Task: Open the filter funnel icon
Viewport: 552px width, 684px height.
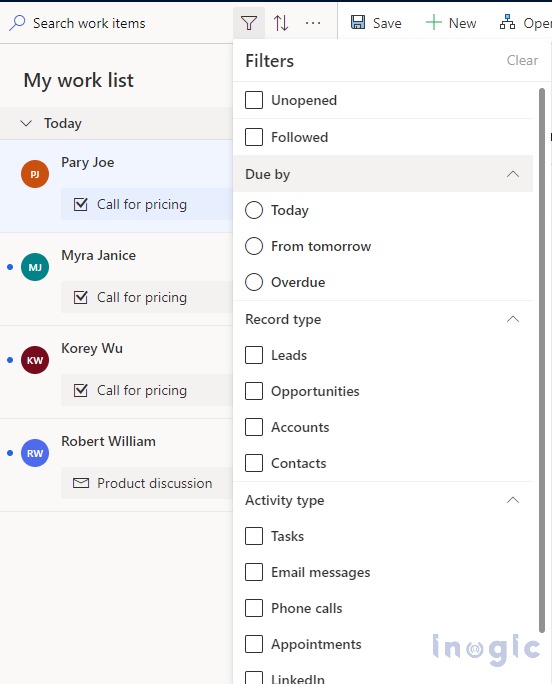Action: coord(249,23)
